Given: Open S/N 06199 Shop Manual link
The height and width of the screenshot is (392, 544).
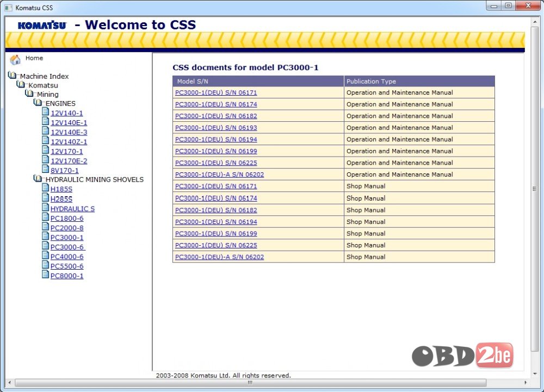Looking at the screenshot, I should click(216, 234).
